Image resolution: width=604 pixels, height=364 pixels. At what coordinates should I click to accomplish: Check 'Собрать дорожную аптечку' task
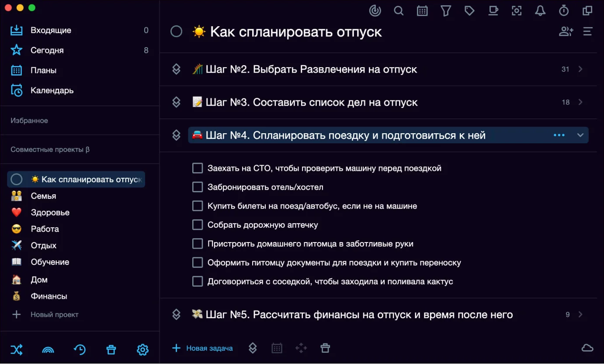click(x=198, y=225)
